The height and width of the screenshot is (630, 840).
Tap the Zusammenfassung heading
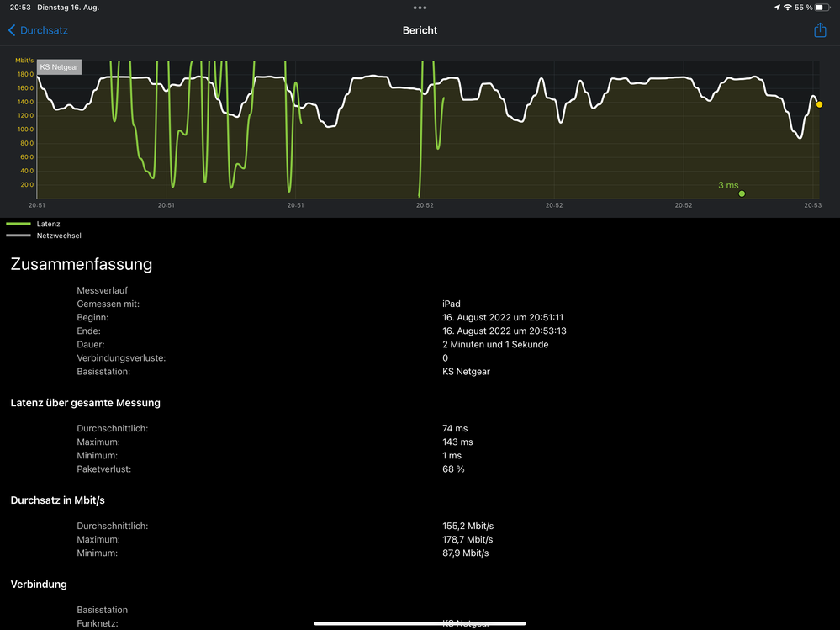click(81, 264)
